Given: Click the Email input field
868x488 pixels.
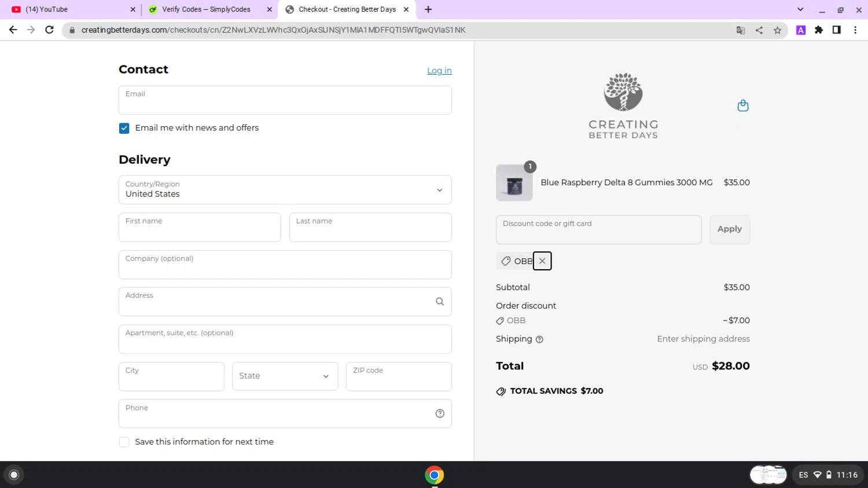Looking at the screenshot, I should [285, 100].
